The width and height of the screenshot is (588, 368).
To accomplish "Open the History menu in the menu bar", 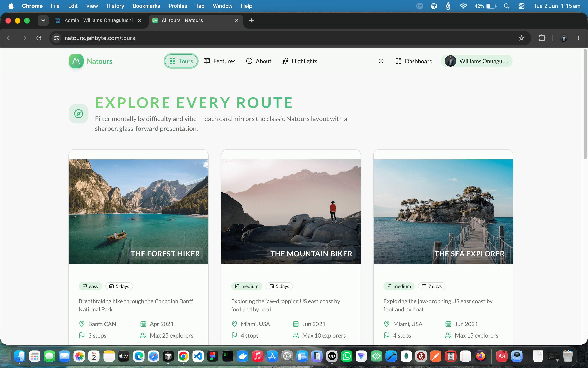I will click(x=115, y=6).
